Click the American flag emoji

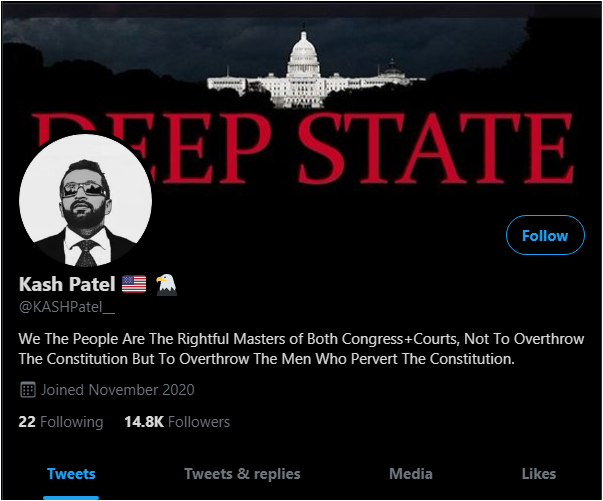coord(134,284)
